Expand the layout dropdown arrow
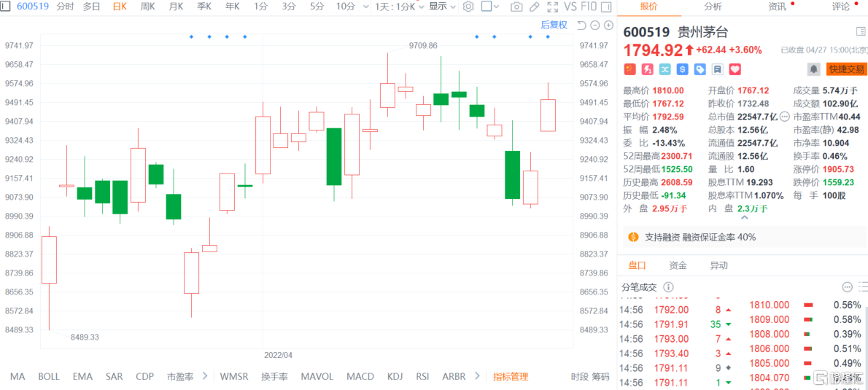The width and height of the screenshot is (868, 390). pos(496,7)
